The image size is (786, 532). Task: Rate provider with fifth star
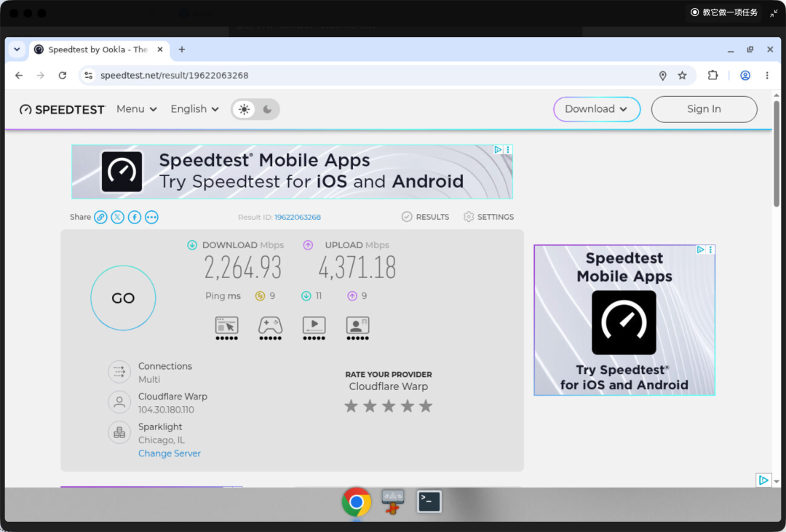point(426,406)
